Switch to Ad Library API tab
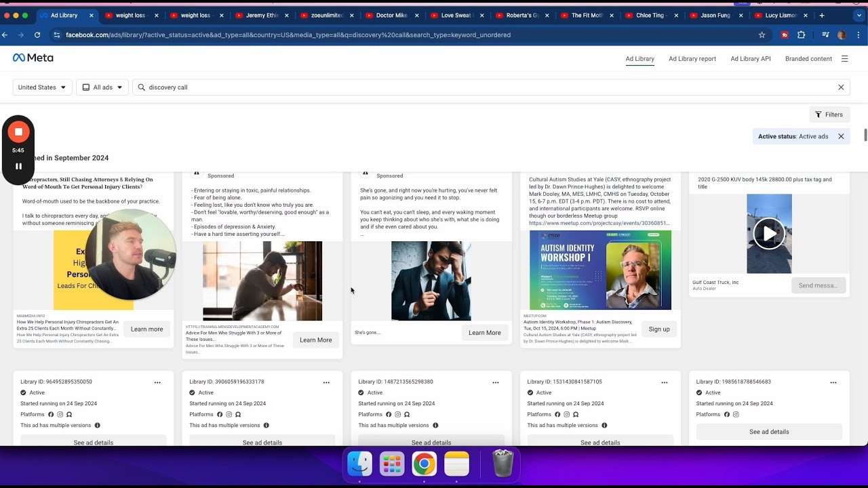This screenshot has width=868, height=488. pos(751,59)
